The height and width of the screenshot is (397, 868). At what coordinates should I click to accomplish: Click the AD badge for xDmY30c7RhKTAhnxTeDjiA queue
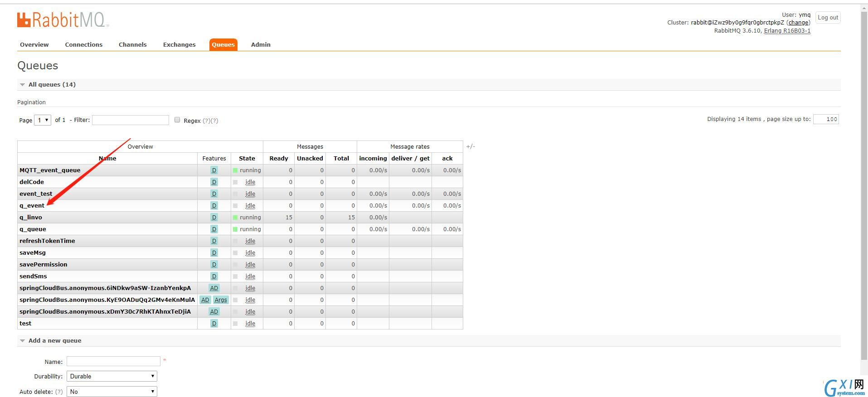(214, 311)
